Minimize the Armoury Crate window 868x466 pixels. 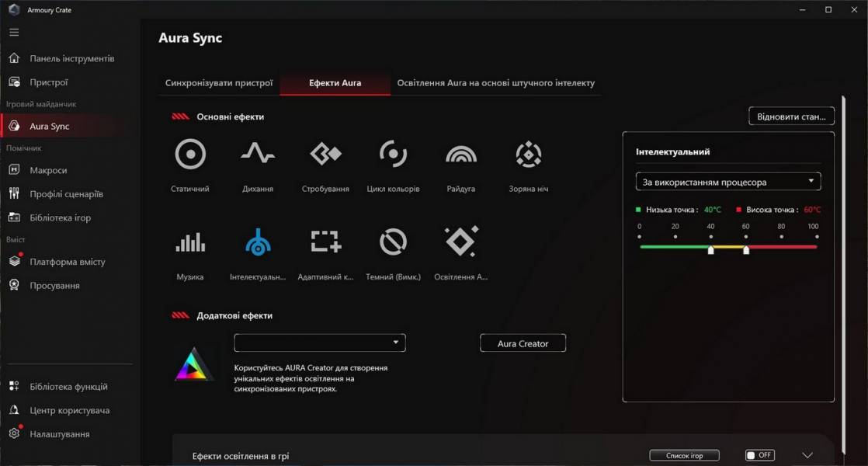click(802, 9)
